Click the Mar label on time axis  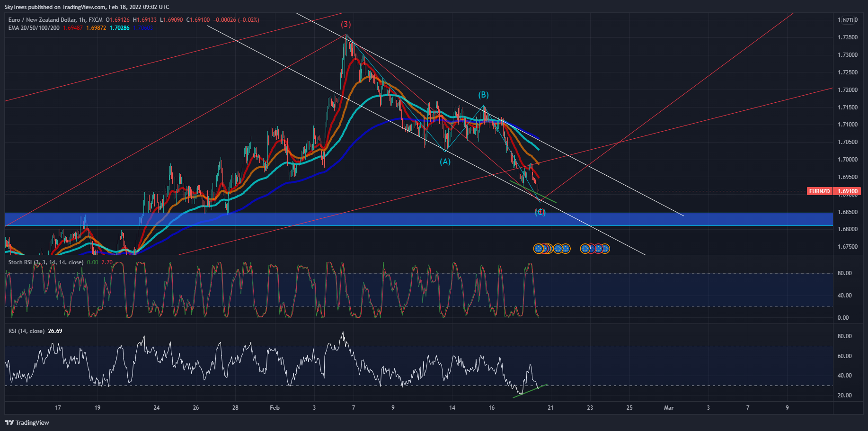(669, 408)
